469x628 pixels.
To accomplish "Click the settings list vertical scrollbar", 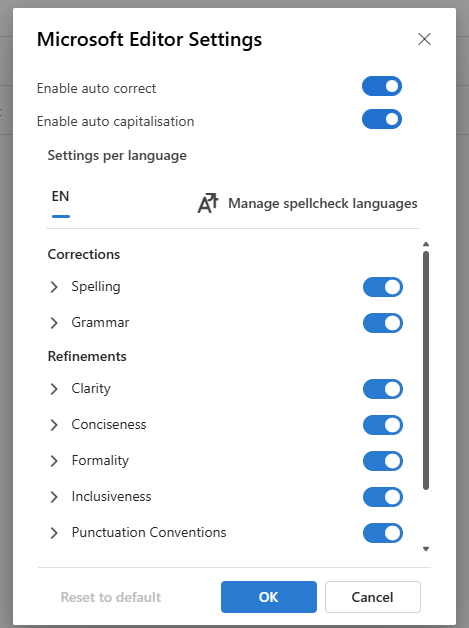I will (x=426, y=370).
